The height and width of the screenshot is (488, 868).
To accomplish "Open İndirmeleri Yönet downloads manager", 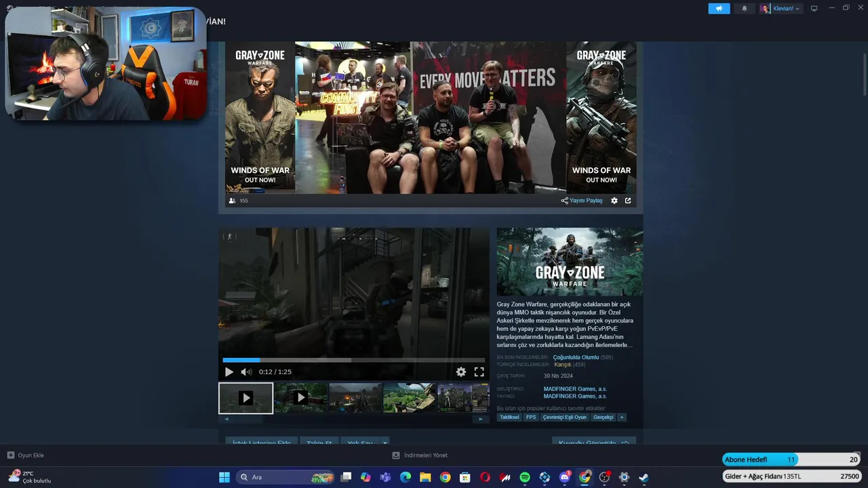I will point(420,455).
